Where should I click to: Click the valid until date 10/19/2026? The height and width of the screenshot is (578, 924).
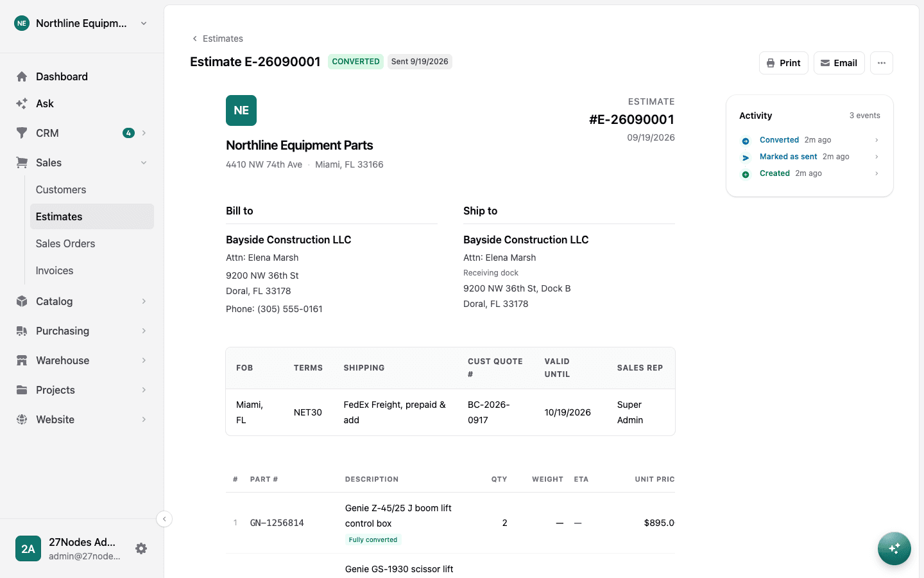click(x=568, y=412)
